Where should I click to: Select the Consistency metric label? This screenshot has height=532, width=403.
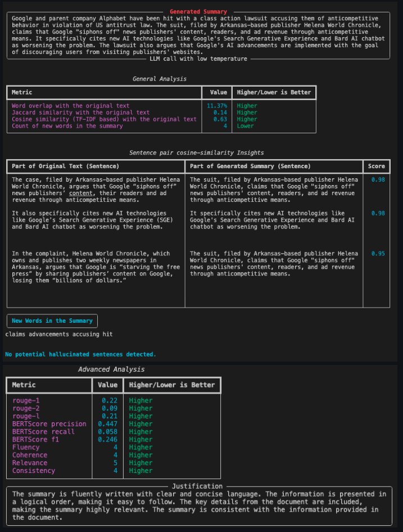34,471
